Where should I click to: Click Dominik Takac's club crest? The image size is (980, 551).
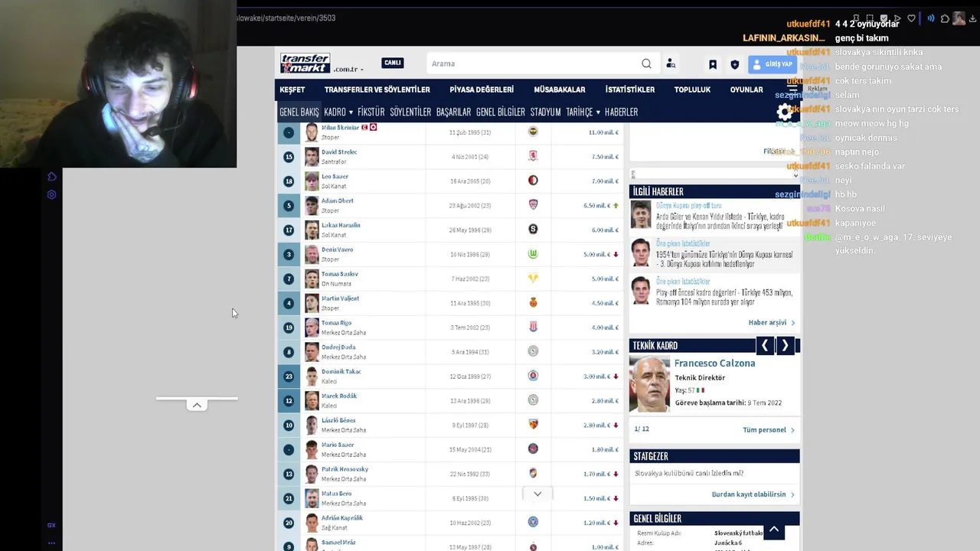click(x=533, y=376)
